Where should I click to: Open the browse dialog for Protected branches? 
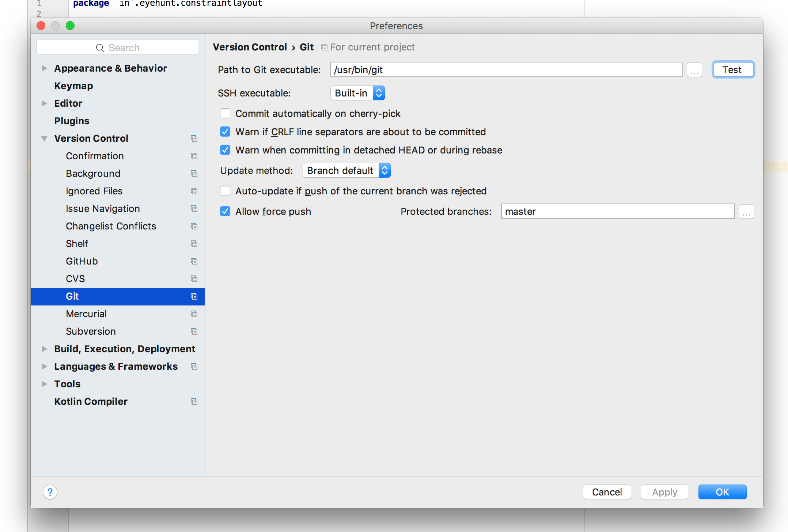(x=746, y=212)
